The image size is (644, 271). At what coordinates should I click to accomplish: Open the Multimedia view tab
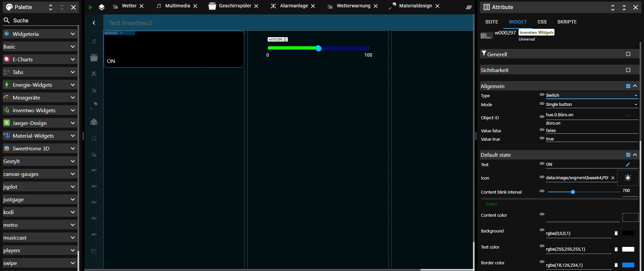pyautogui.click(x=177, y=6)
